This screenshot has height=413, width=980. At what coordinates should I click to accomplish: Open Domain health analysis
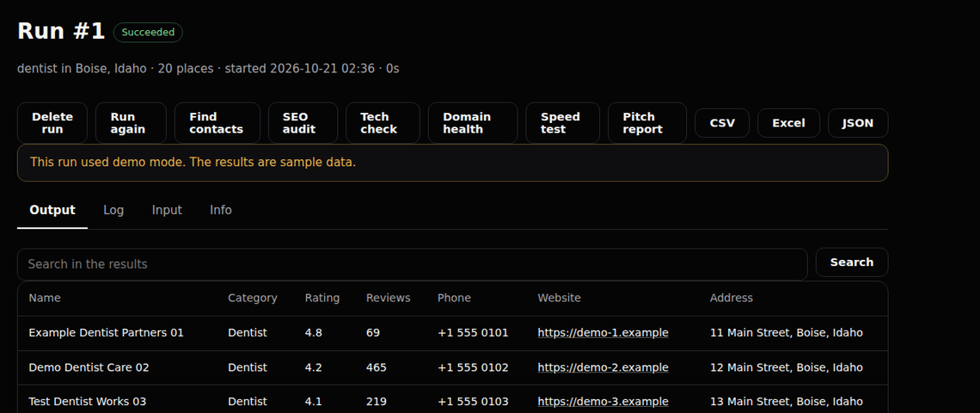tap(473, 123)
